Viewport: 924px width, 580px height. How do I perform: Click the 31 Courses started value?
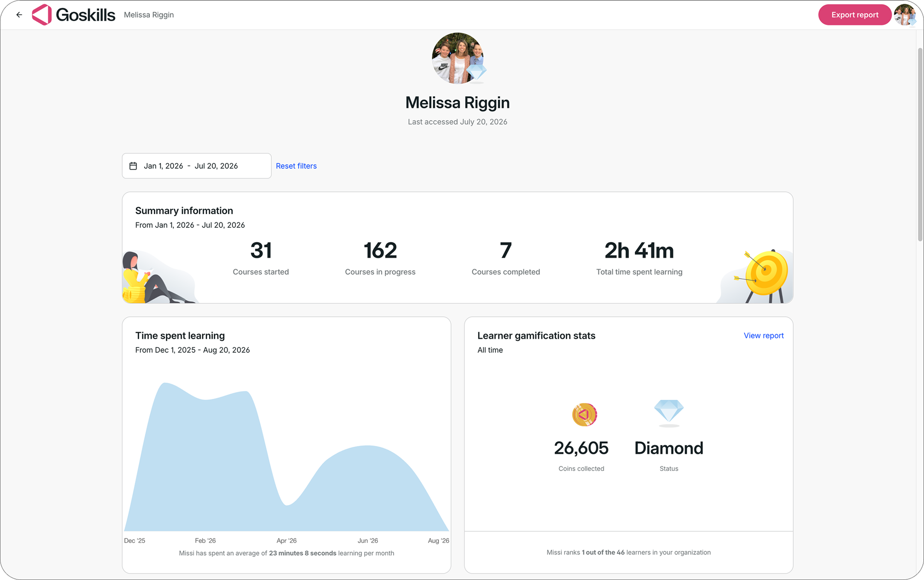(261, 250)
